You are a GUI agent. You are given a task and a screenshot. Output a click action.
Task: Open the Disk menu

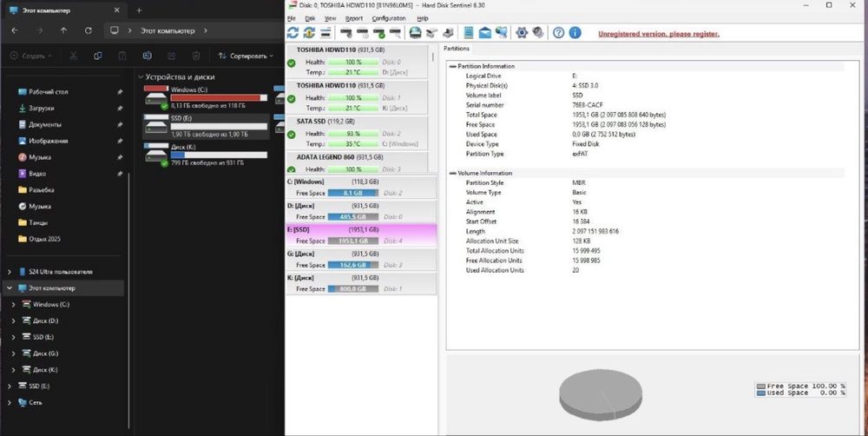[x=310, y=18]
